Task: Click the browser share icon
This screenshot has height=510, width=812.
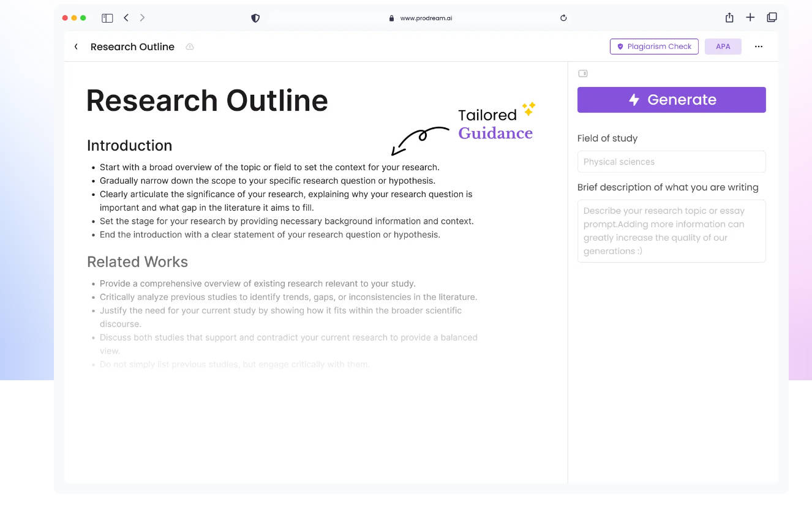Action: coord(729,18)
